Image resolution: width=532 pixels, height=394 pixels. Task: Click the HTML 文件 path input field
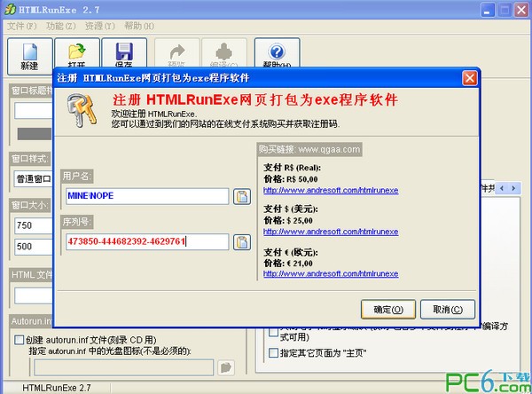[x=34, y=295]
